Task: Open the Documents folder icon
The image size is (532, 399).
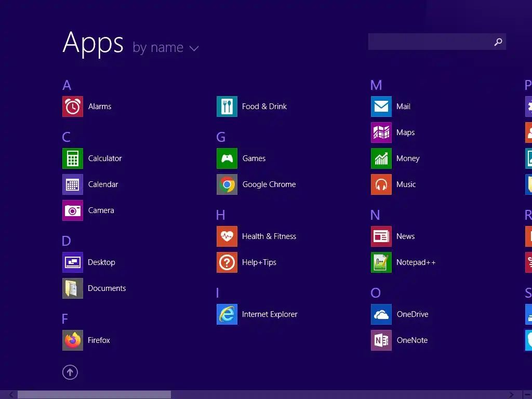Action: tap(73, 288)
